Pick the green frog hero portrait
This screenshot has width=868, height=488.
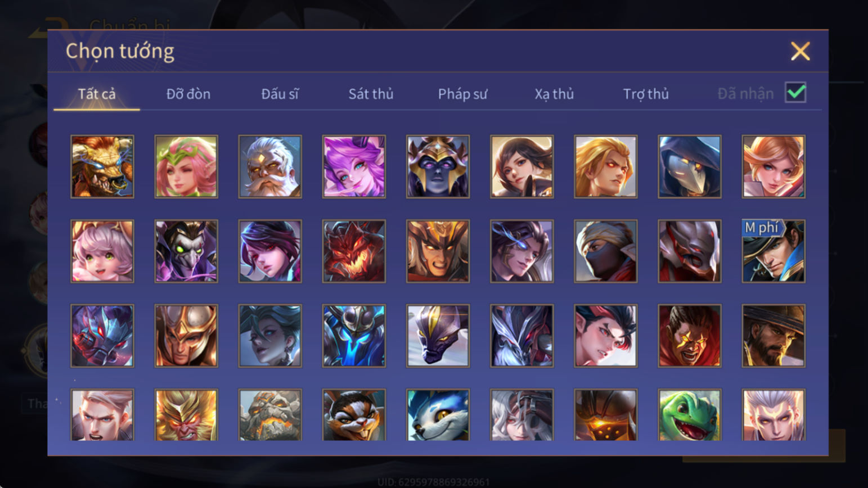(x=690, y=415)
